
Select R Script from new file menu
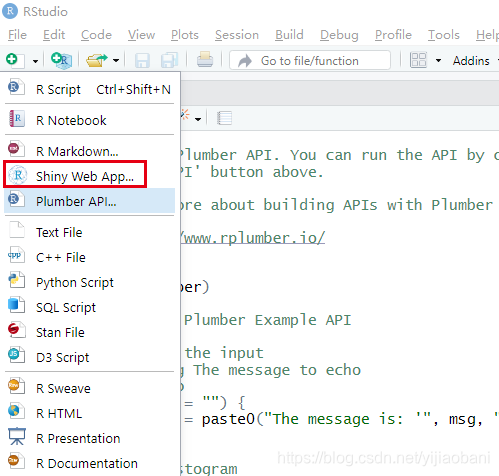(89, 89)
